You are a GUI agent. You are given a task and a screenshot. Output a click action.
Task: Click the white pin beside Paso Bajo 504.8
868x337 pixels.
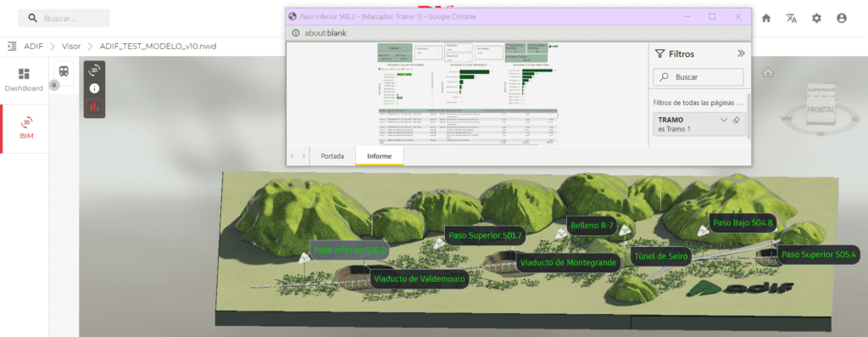coord(703,231)
